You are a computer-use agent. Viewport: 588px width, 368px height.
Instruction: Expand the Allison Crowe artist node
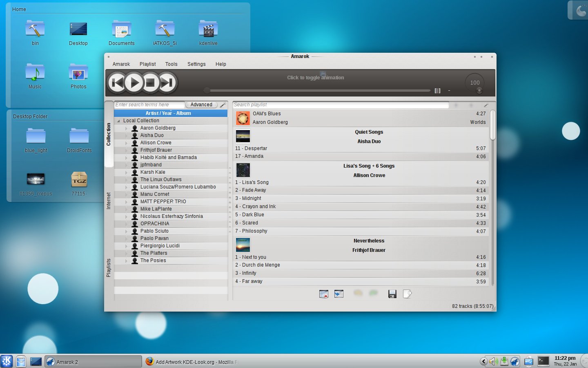click(x=127, y=143)
